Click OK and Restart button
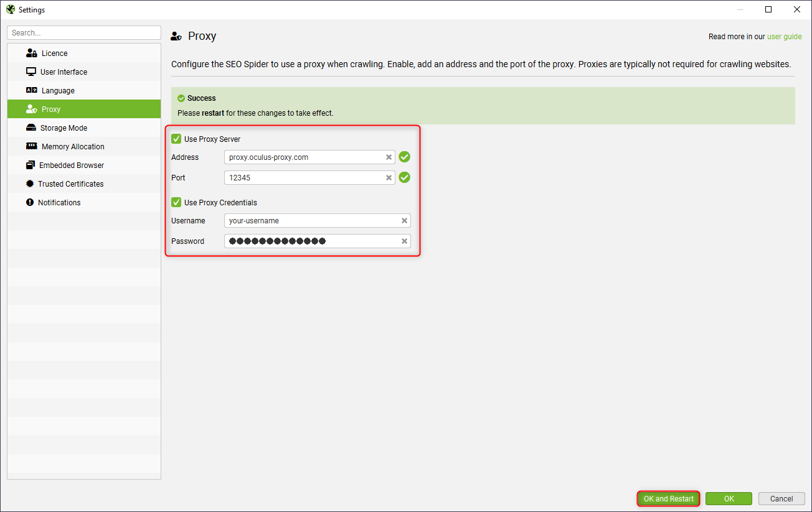 (669, 498)
